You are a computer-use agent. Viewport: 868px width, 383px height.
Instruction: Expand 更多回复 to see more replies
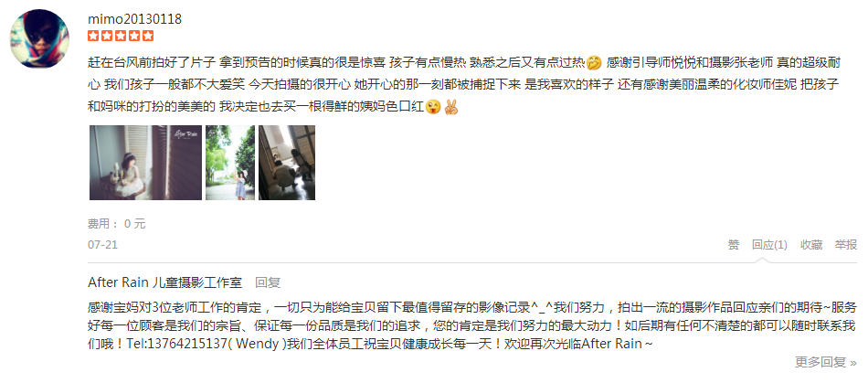pos(820,363)
